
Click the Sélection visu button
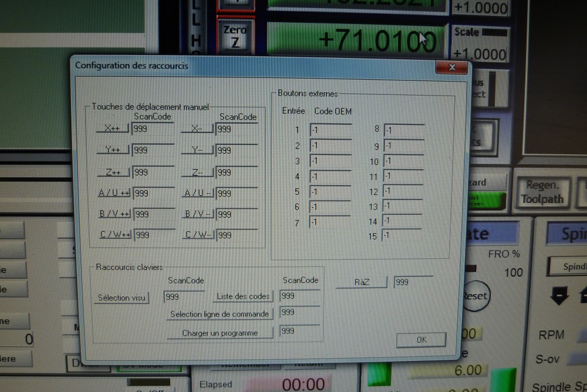pos(122,298)
